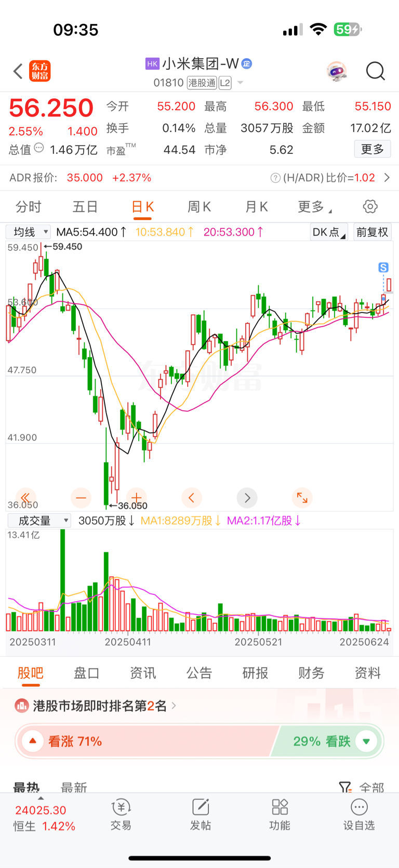Open the 盘口 section tab
The image size is (399, 868).
87,673
